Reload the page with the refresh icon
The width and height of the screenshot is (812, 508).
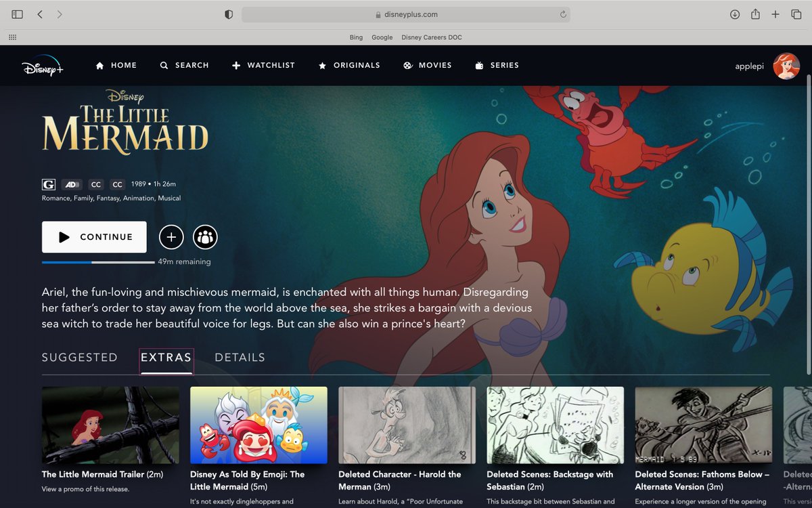562,14
